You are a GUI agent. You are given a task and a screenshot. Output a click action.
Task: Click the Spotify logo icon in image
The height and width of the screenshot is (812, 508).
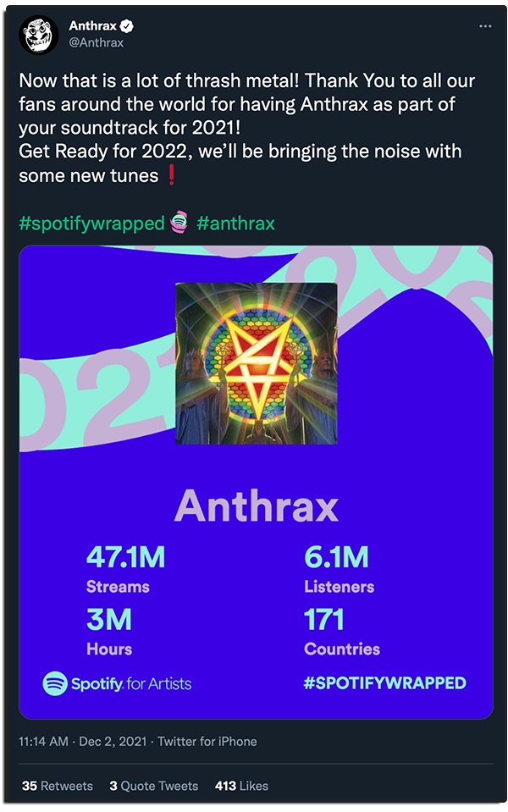pos(55,683)
